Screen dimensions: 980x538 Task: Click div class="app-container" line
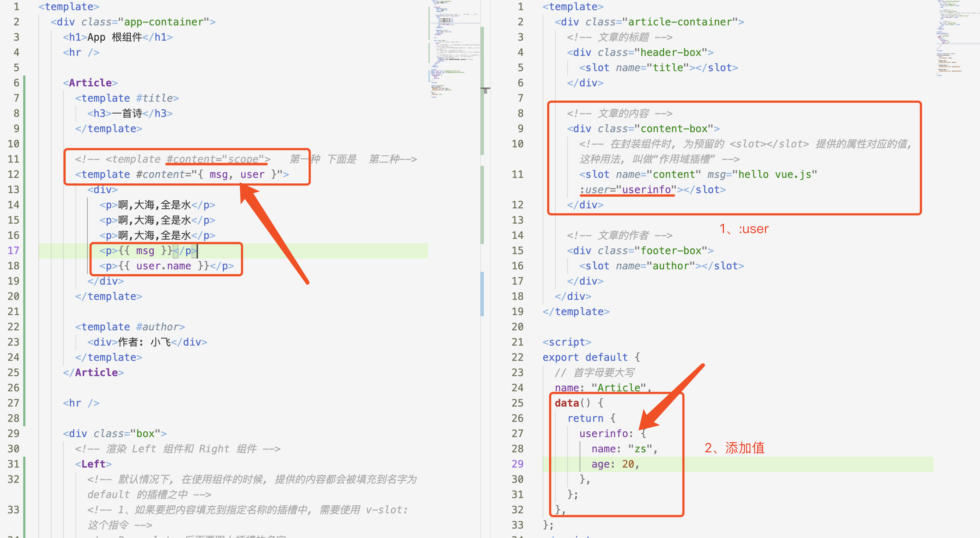[x=133, y=22]
